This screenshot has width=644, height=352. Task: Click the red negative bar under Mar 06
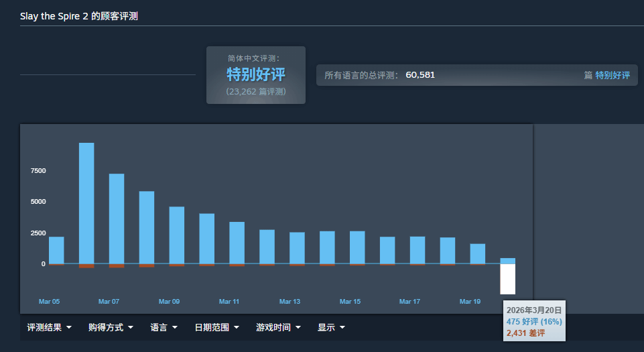[x=86, y=266]
